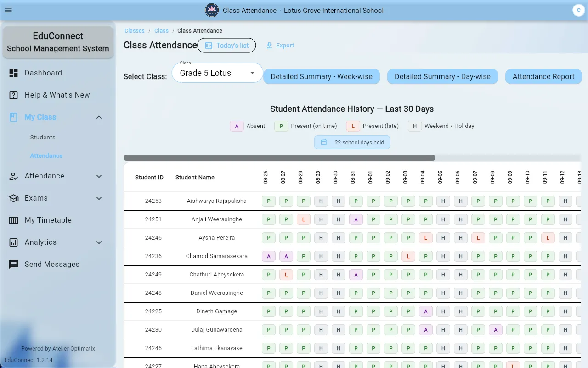588x368 pixels.
Task: Click the horizontal scrollbar above the table
Action: 279,158
